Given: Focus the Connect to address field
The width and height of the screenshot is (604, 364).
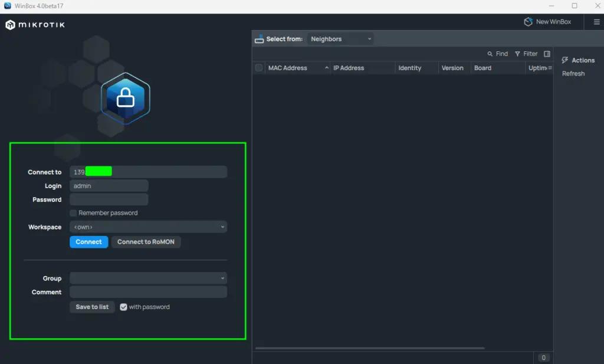Looking at the screenshot, I should click(148, 172).
